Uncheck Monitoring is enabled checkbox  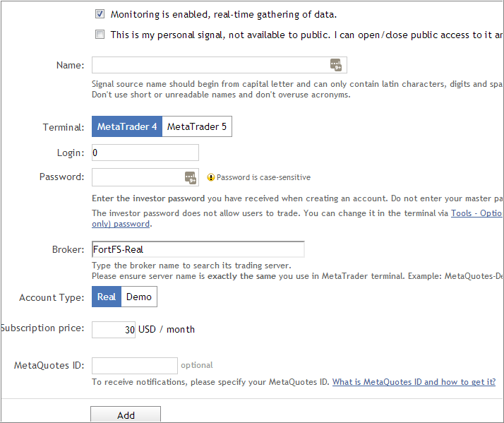click(100, 14)
